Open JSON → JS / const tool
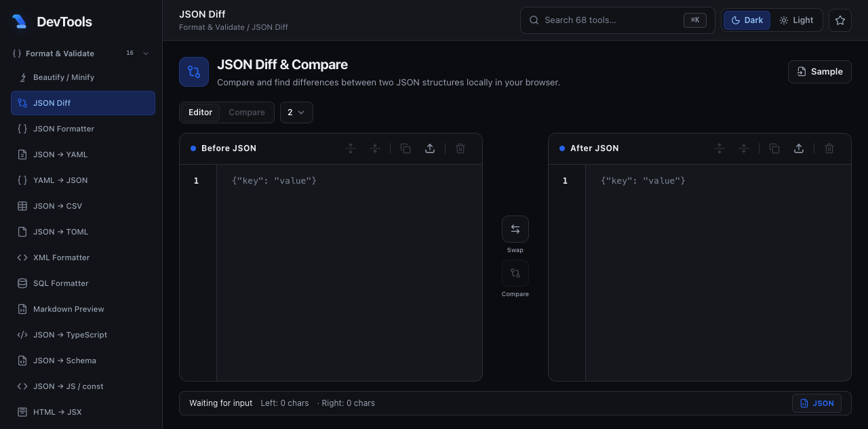Screen dimensions: 868x429 coord(83,386)
